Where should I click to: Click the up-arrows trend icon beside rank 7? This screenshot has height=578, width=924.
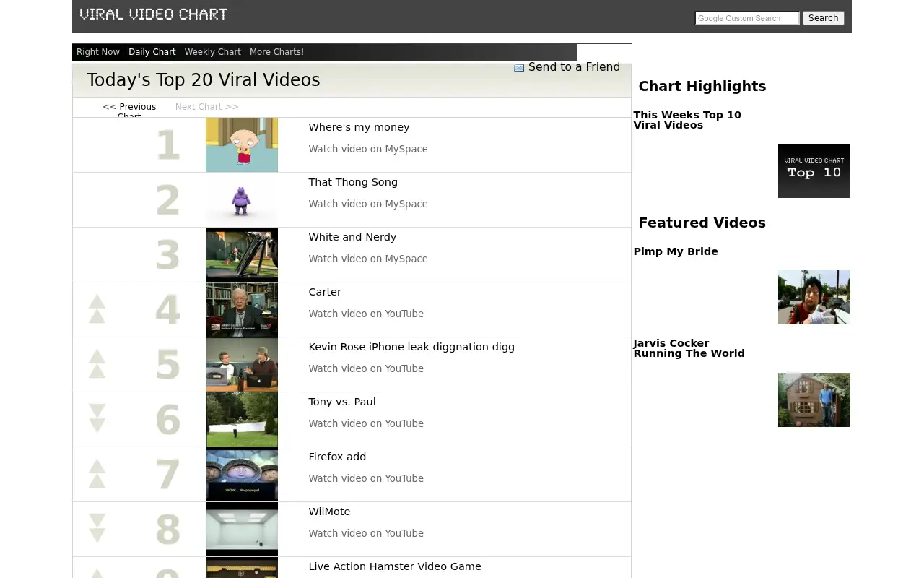97,474
